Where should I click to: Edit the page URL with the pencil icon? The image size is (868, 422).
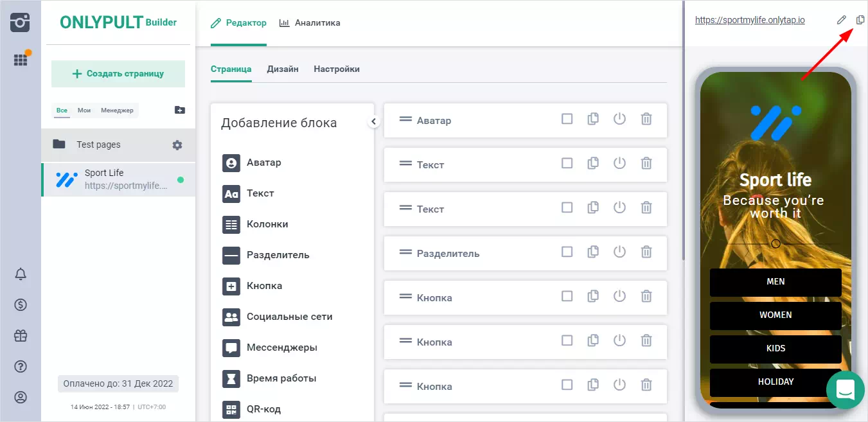click(842, 20)
